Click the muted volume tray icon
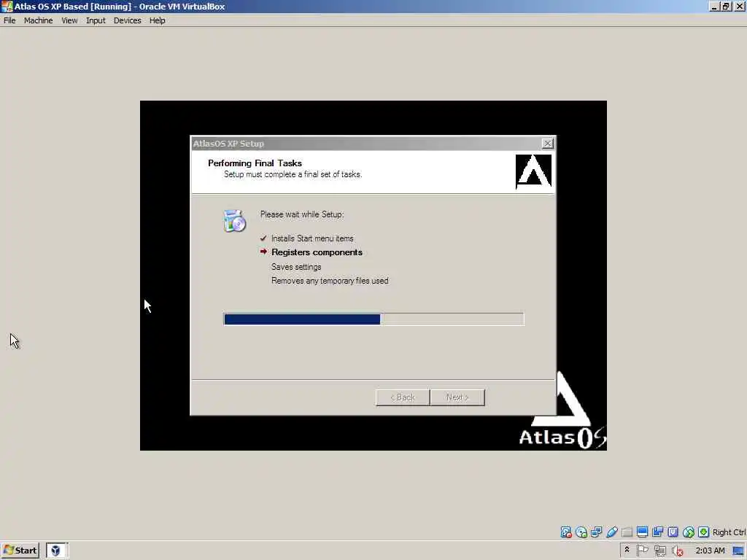Screen dimensions: 747x560 pos(678,551)
